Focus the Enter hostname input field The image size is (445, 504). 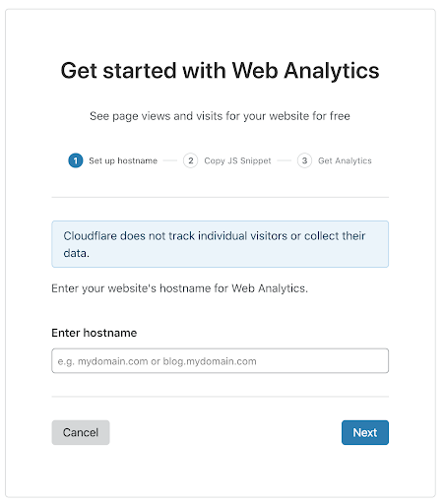(221, 361)
